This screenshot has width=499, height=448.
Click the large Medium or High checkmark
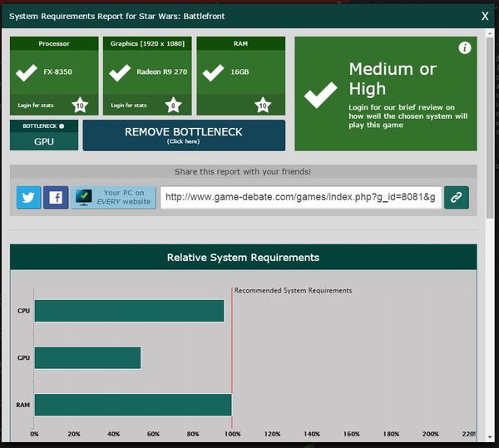click(x=320, y=95)
